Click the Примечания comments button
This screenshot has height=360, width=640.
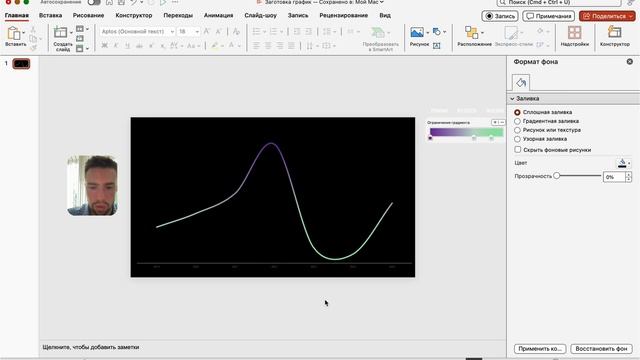tap(549, 16)
